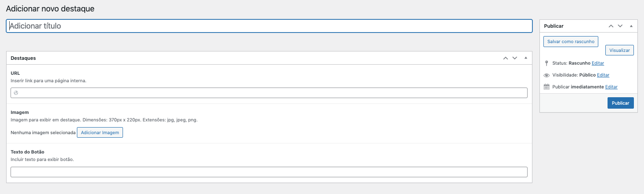Click into the URL input field
Image resolution: width=644 pixels, height=194 pixels.
pos(272,93)
